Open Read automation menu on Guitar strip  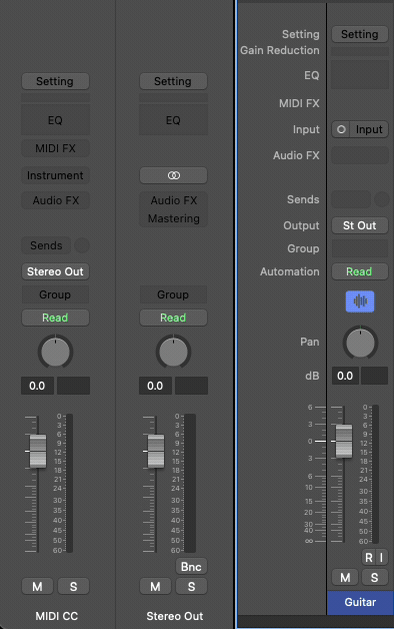tap(360, 272)
